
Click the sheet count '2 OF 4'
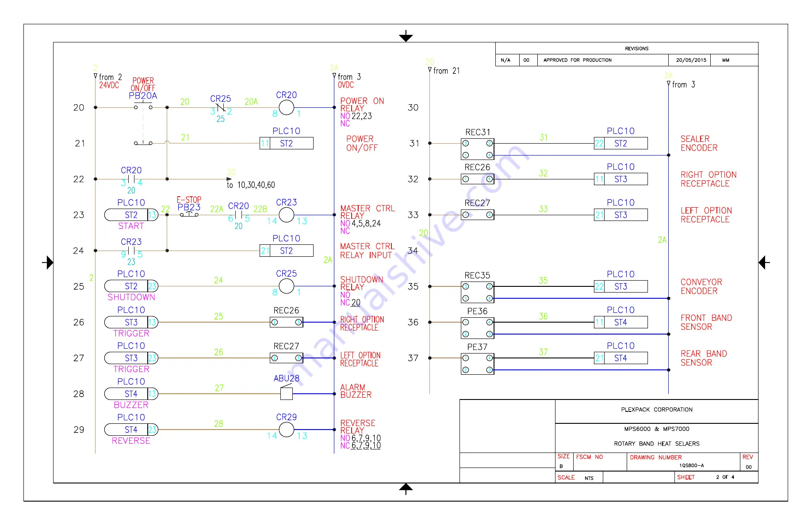point(725,477)
